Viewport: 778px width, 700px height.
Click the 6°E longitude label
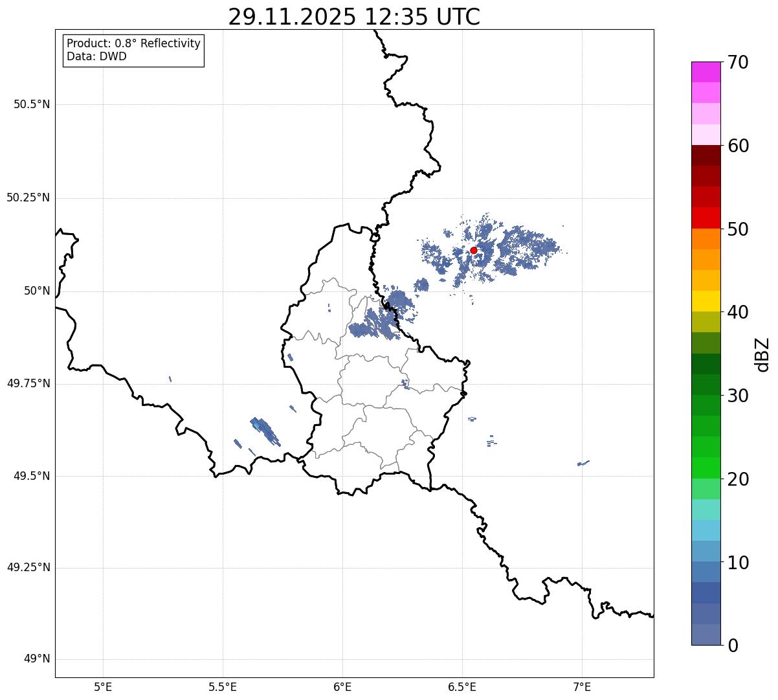342,687
